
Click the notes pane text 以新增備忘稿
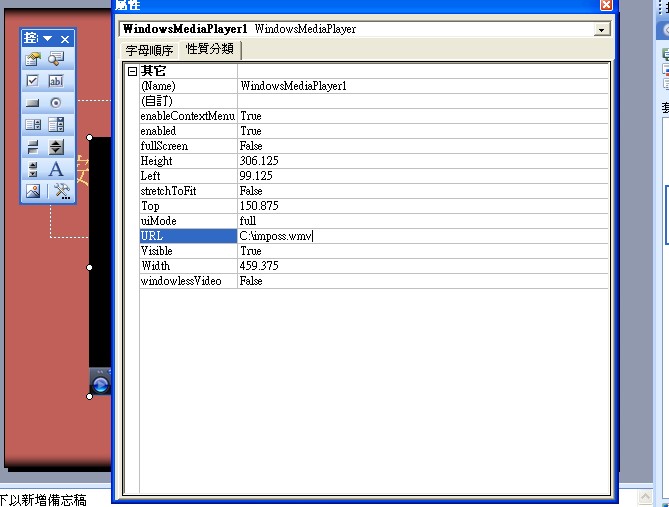pos(48,500)
